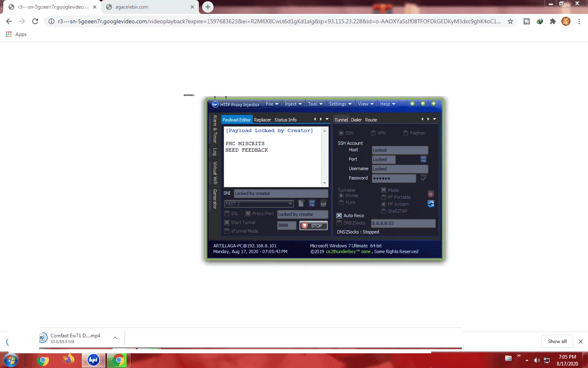Open the View menu dropdown
This screenshot has height=368, width=588.
366,104
